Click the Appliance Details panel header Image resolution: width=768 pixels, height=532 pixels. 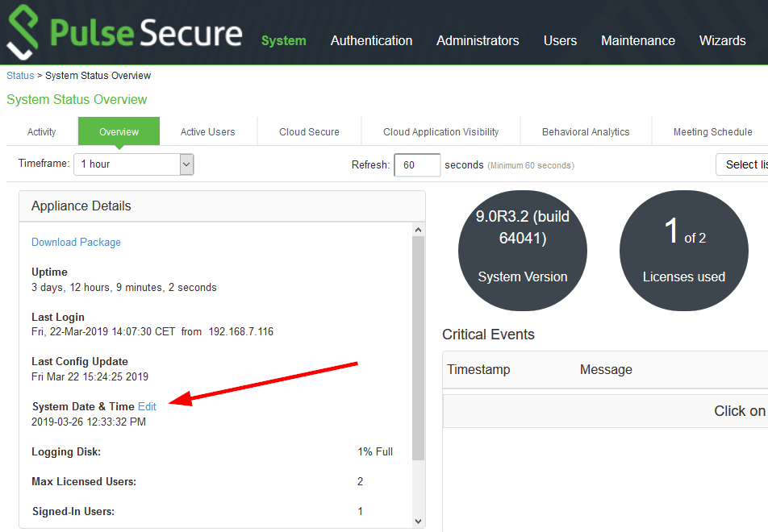[x=222, y=206]
